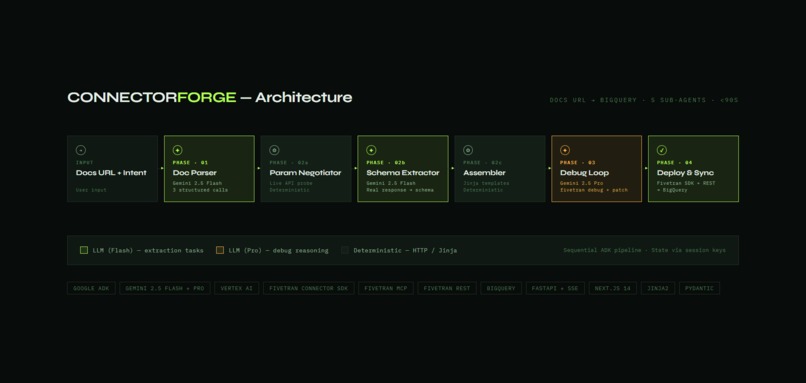Click 'fivetran debug + patch' text
The width and height of the screenshot is (806, 383).
tap(594, 190)
